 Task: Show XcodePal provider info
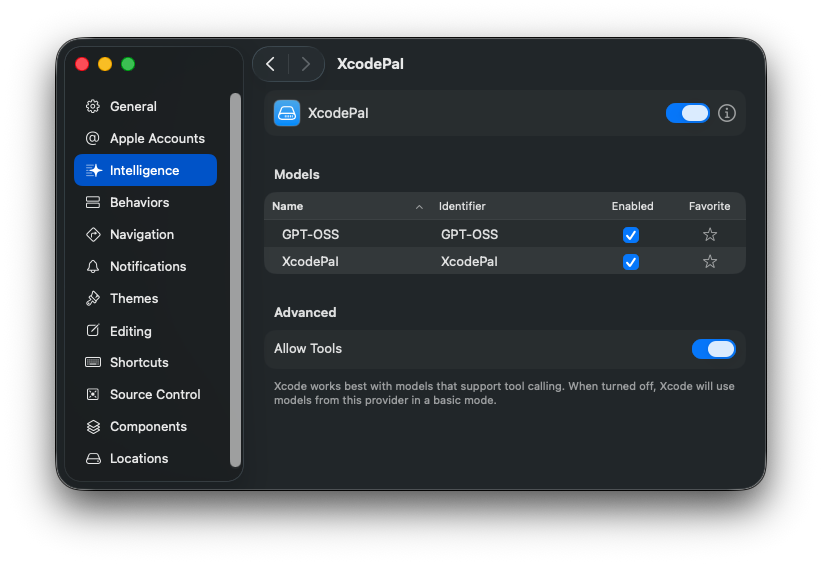(x=727, y=113)
